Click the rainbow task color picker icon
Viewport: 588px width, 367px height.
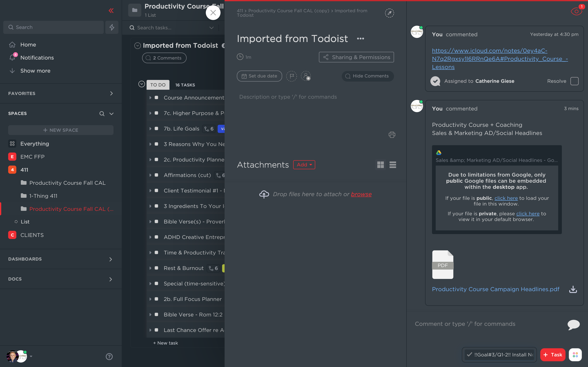(389, 13)
